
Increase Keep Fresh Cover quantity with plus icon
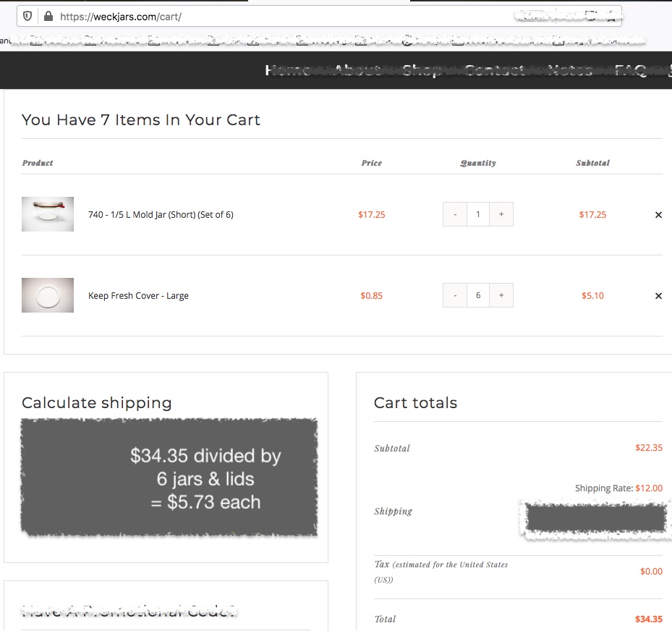(x=501, y=295)
